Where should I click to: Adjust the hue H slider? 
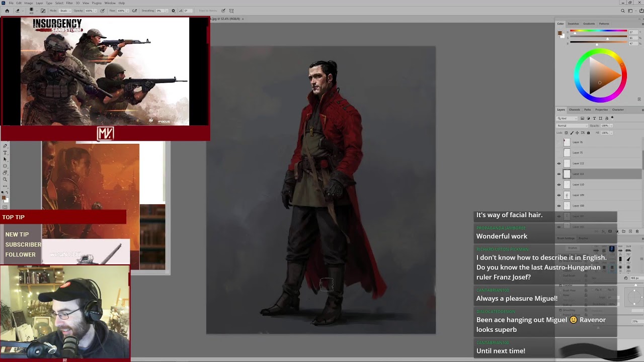(599, 31)
